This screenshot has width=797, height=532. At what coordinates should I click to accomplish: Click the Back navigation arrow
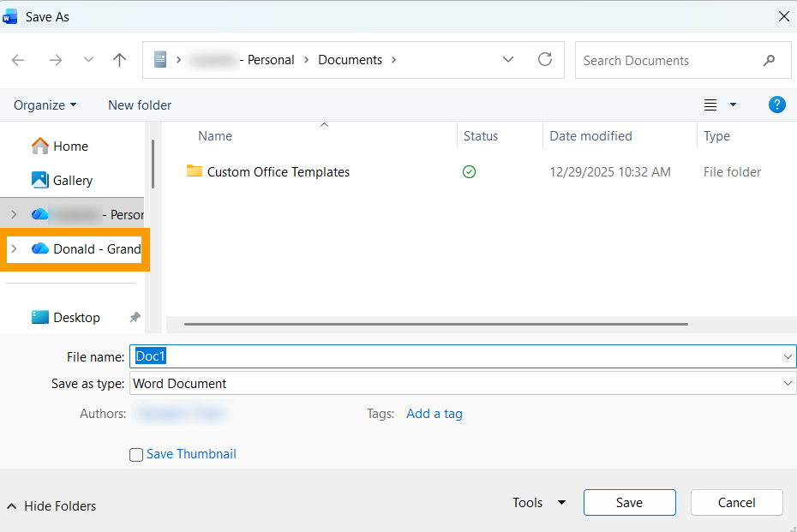click(18, 60)
